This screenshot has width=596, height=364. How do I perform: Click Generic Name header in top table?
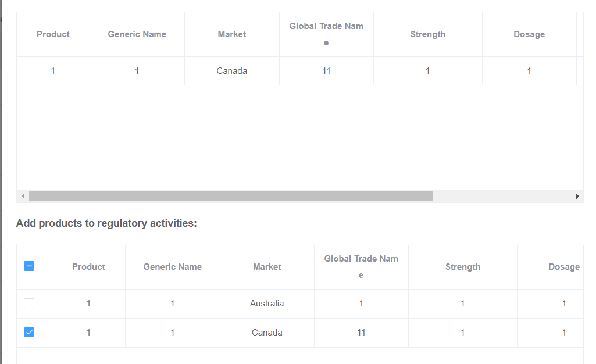[x=137, y=34]
